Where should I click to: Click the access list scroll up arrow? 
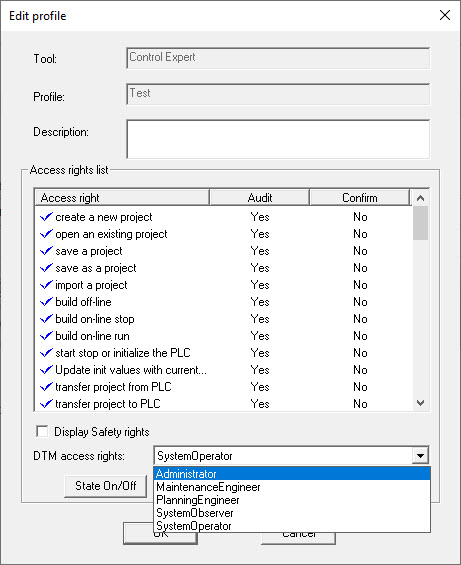tap(420, 198)
